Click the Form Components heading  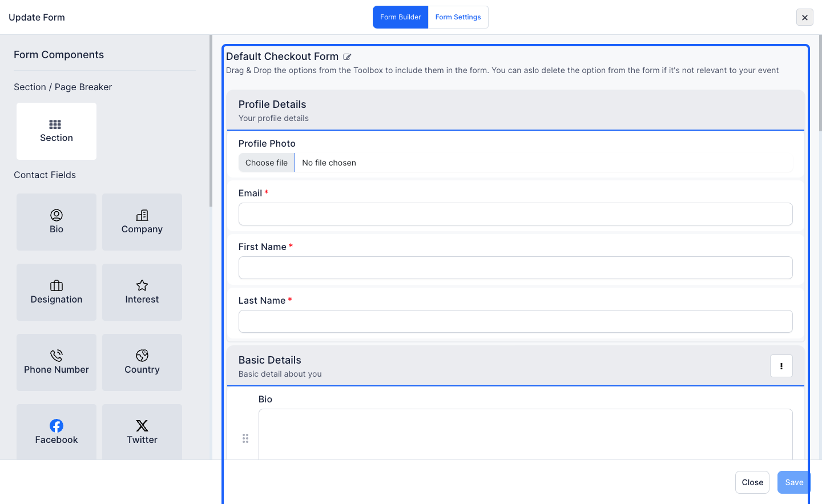[59, 55]
